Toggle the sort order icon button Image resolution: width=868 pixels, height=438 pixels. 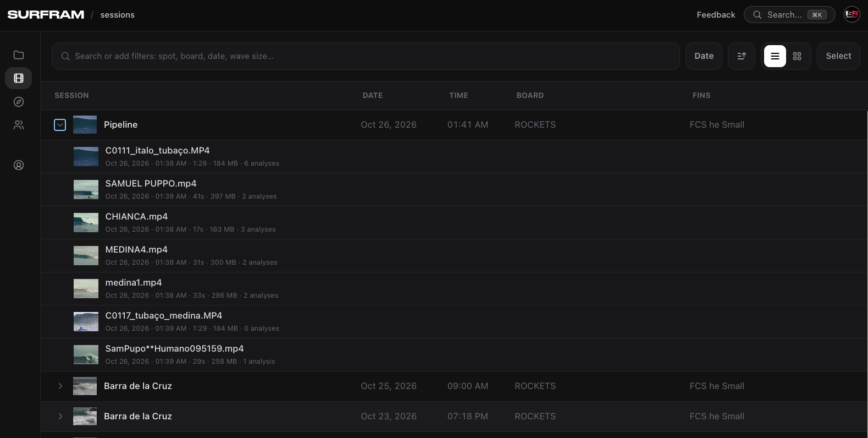tap(742, 56)
